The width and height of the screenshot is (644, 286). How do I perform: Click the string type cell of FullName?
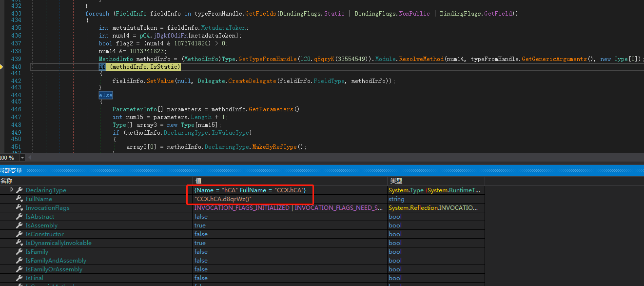click(x=396, y=199)
